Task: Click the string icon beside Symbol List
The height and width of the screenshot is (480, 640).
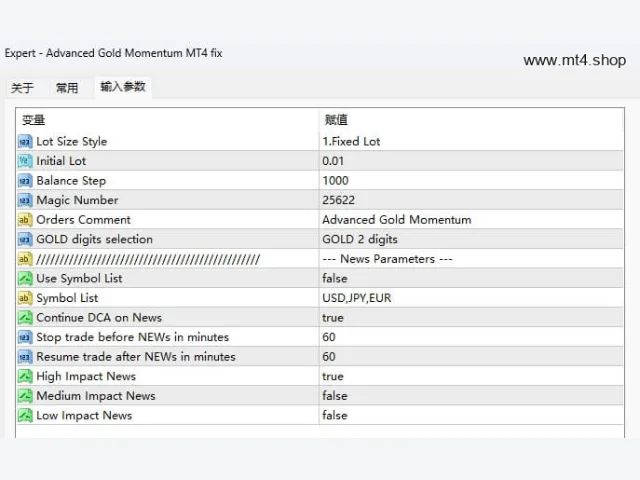Action: pos(24,298)
